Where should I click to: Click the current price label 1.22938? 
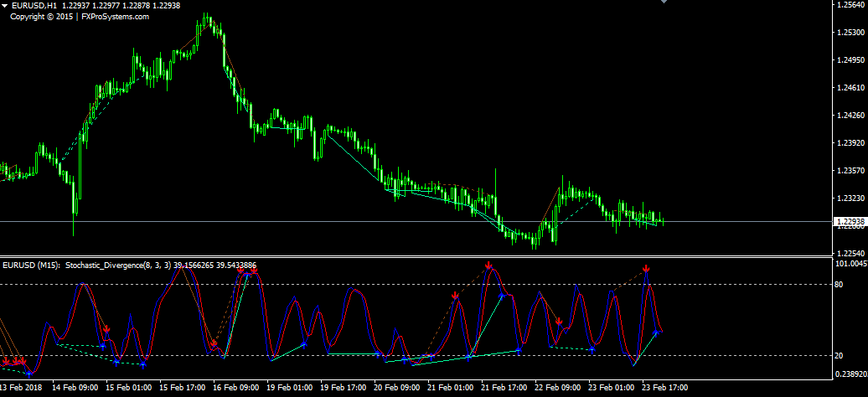click(849, 222)
